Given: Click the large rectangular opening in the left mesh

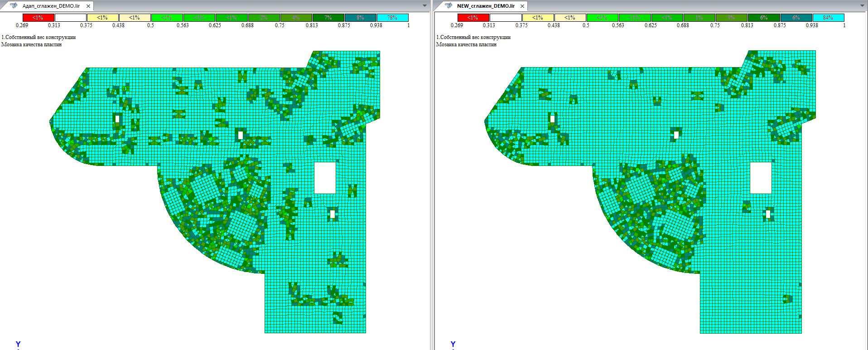Looking at the screenshot, I should [325, 178].
